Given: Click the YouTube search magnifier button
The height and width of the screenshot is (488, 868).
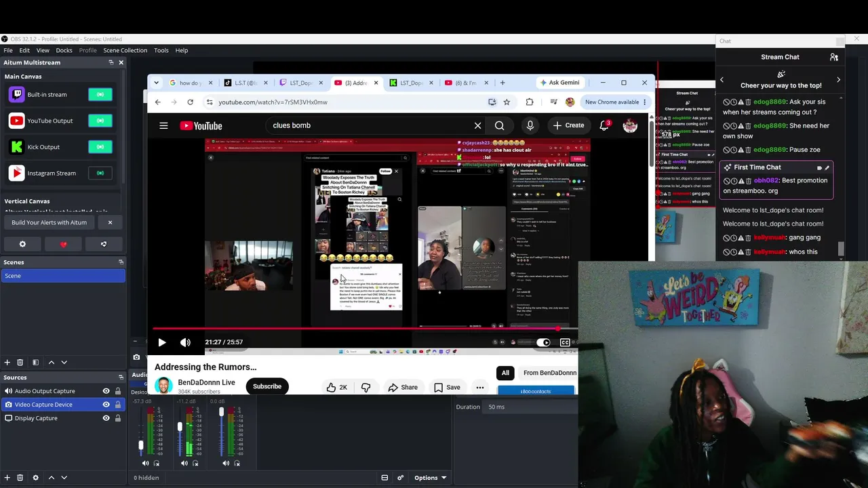Looking at the screenshot, I should click(499, 125).
